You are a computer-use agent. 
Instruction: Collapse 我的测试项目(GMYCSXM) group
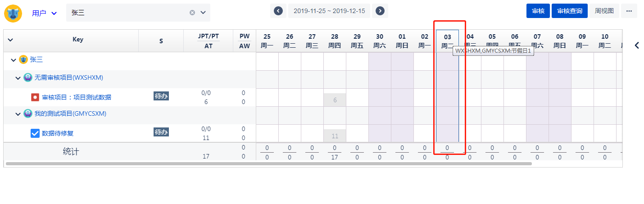18,114
